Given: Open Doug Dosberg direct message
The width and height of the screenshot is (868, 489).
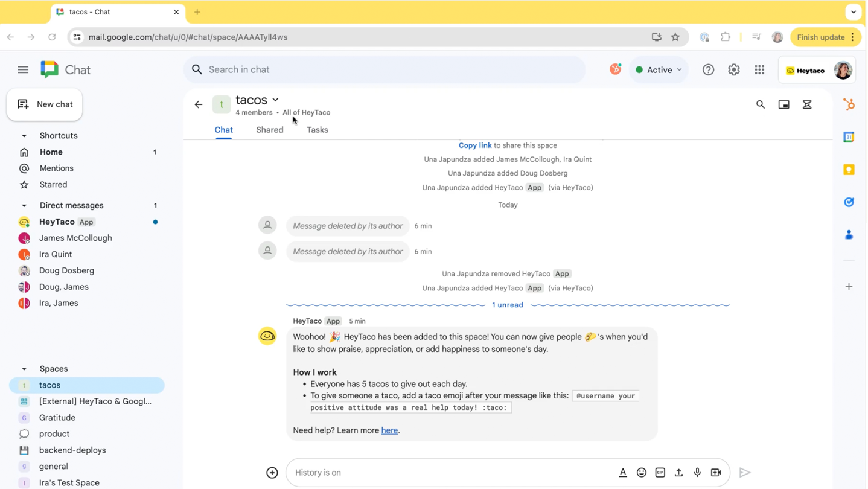Looking at the screenshot, I should pos(87,271).
